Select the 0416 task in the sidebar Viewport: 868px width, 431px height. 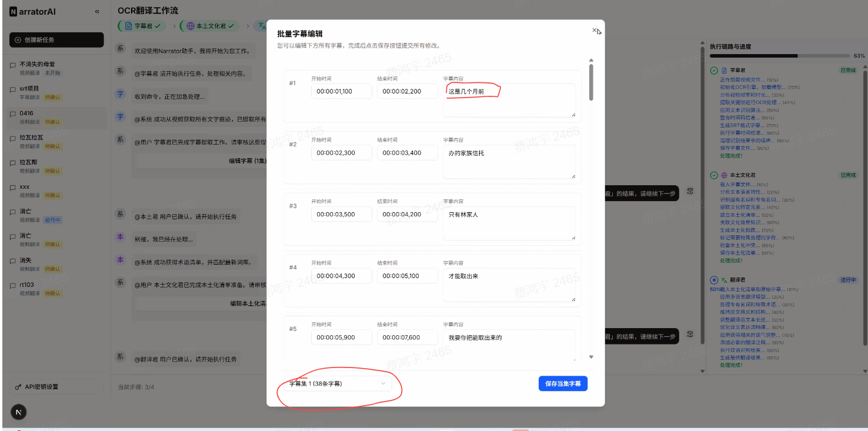pos(56,117)
